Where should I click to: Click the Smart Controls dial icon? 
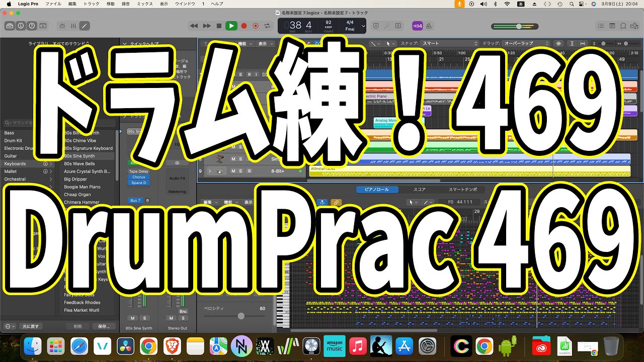point(62,26)
